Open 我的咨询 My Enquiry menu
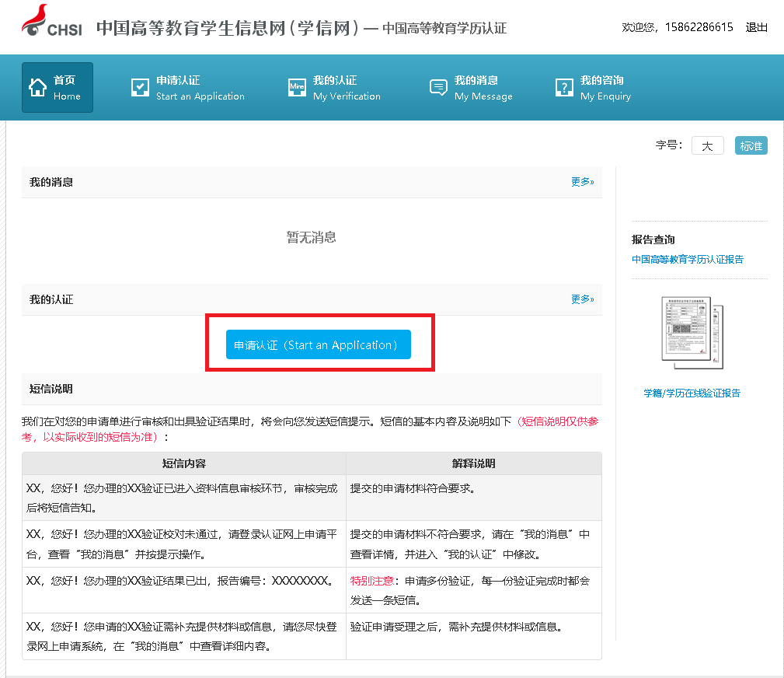 point(594,88)
